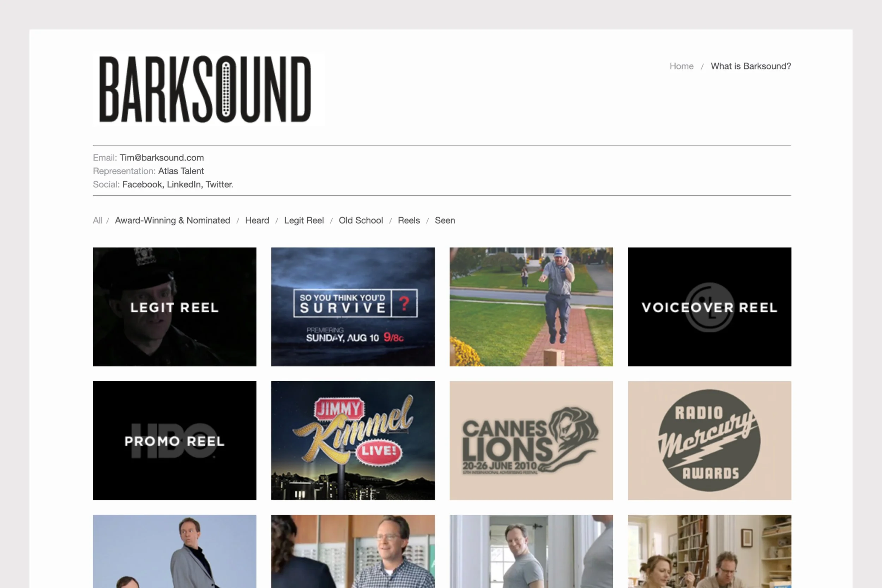Open the Cannes Lions thumbnail
This screenshot has width=882, height=588.
(x=531, y=441)
